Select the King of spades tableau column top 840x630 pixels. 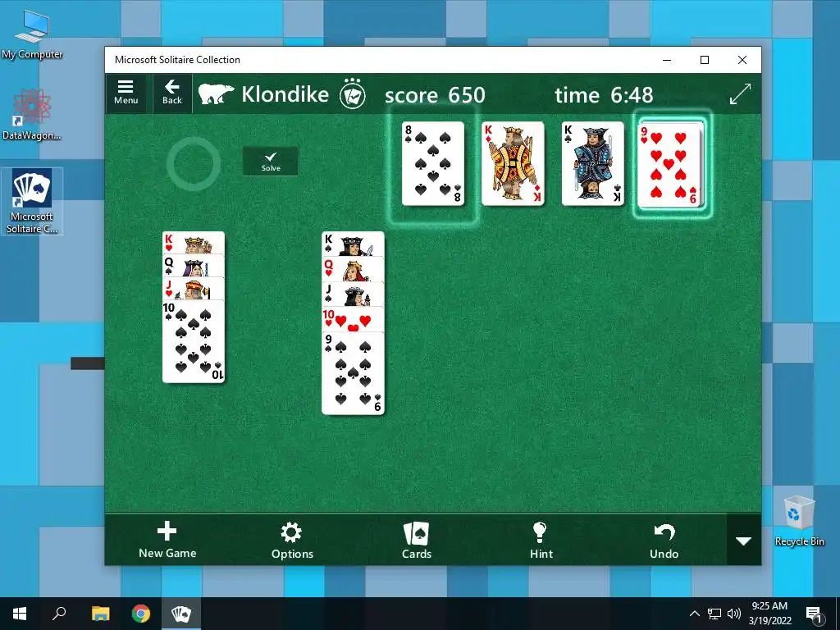point(353,244)
